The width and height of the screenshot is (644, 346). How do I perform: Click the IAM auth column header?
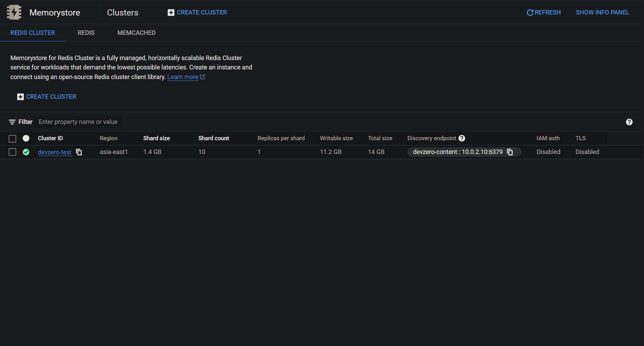pos(548,138)
